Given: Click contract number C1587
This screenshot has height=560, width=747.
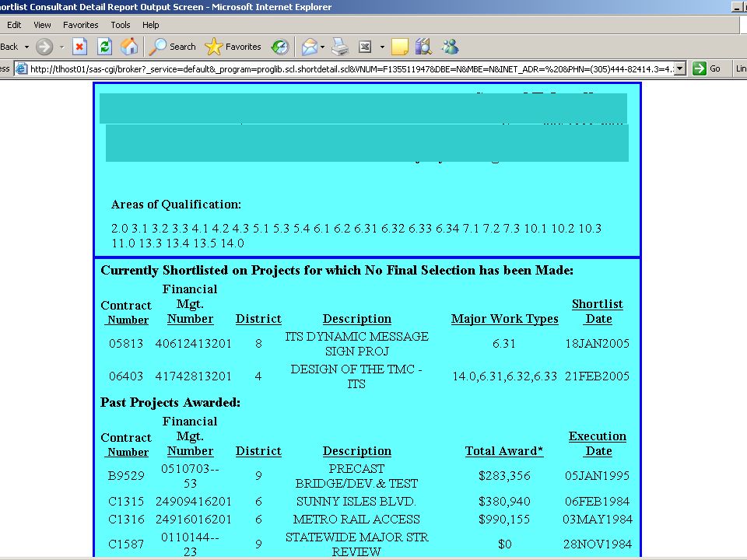Looking at the screenshot, I should click(126, 544).
